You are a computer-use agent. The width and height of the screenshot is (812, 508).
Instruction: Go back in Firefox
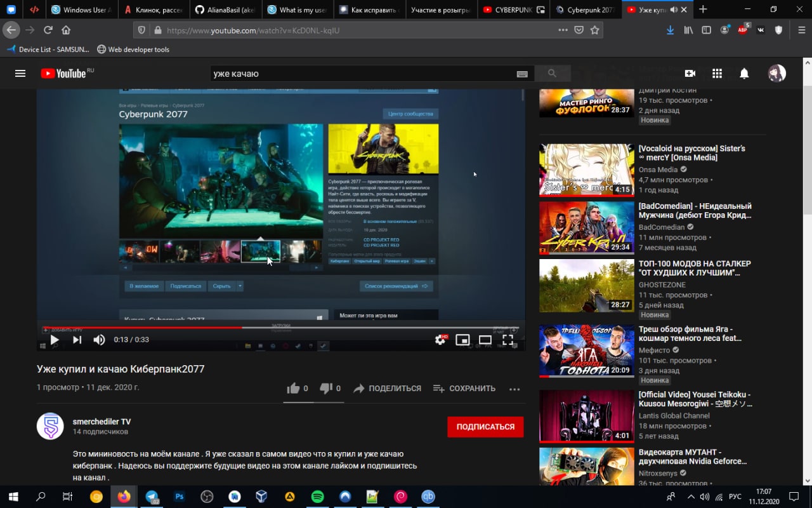[11, 30]
